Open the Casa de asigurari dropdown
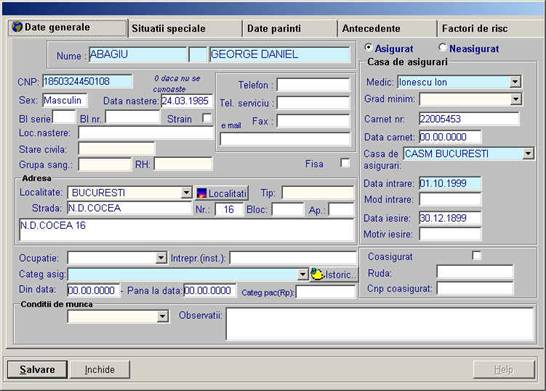546x391 pixels. pos(529,154)
